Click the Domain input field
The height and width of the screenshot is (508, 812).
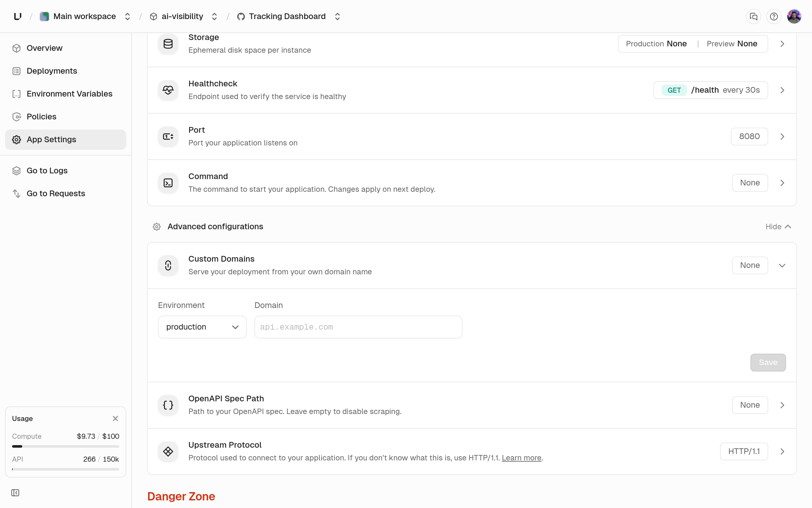pos(358,327)
